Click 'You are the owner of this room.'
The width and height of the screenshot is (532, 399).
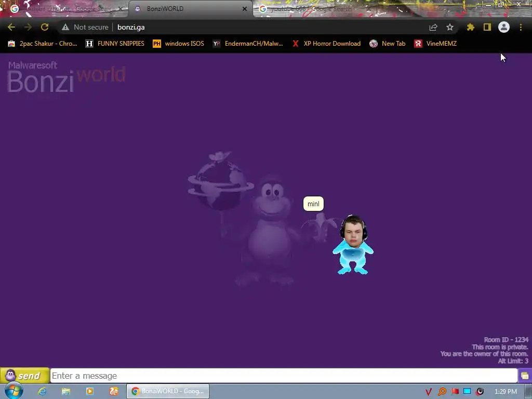484,354
